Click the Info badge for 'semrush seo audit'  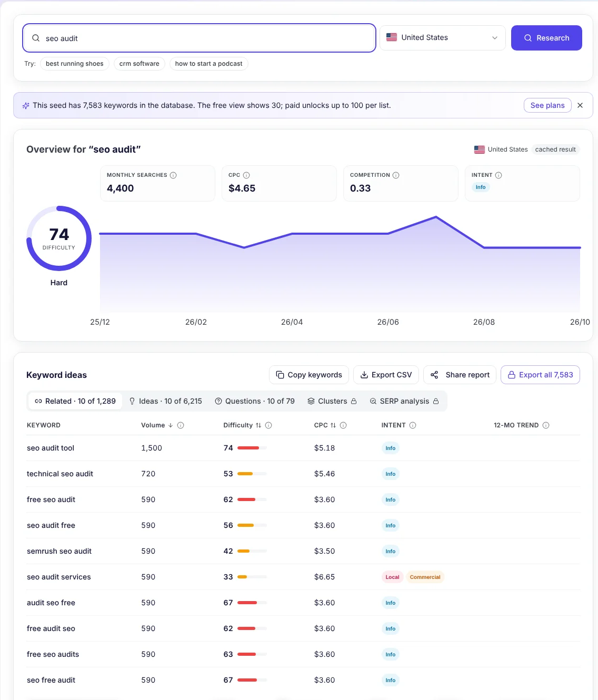(391, 551)
